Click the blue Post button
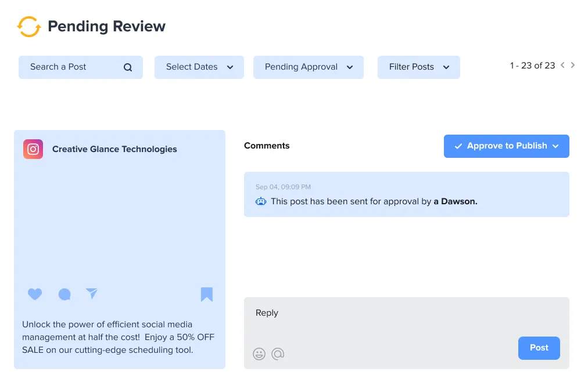588x383 pixels. [x=539, y=348]
